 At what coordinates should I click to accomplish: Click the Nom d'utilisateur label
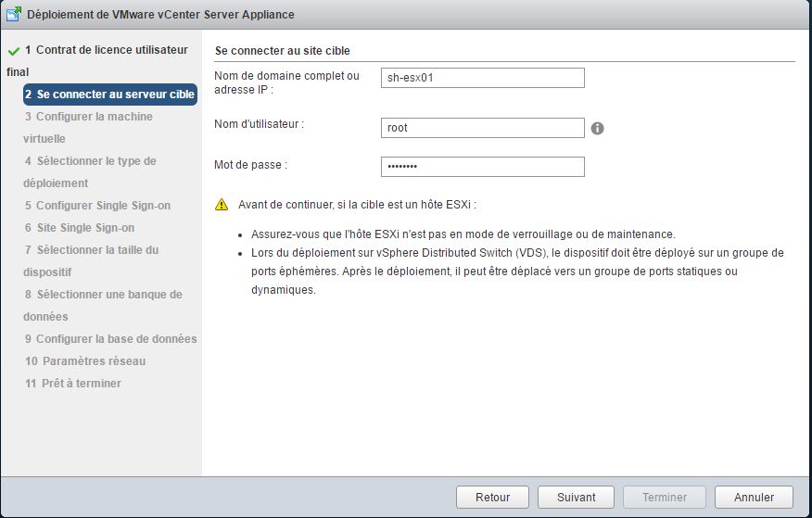point(259,124)
